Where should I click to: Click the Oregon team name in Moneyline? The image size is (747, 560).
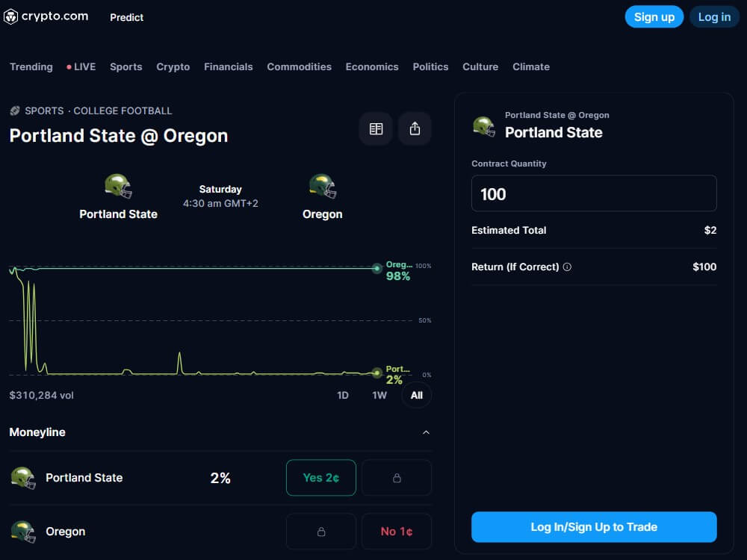coord(65,532)
